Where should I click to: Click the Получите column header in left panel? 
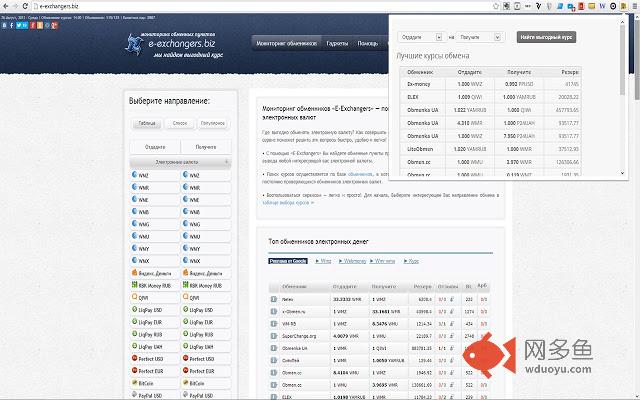coord(206,147)
